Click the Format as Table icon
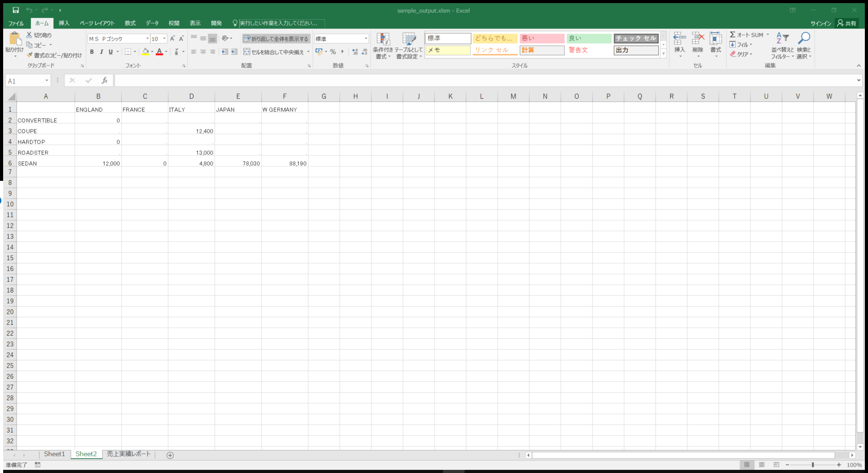This screenshot has height=473, width=868. [x=409, y=39]
